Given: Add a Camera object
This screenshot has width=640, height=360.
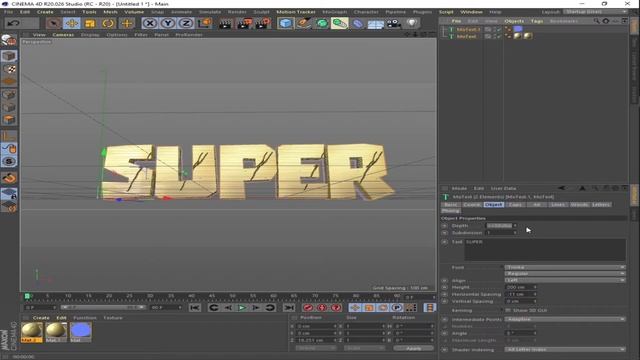Looking at the screenshot, I should pos(393,23).
